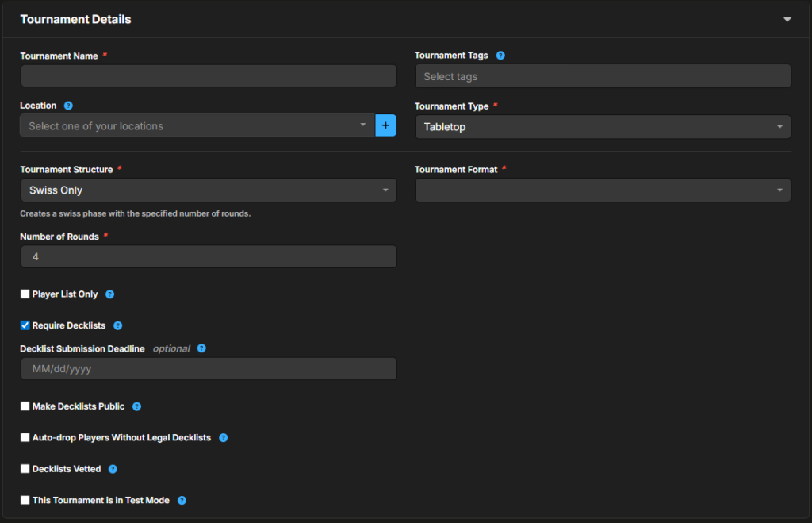Enable the Player List Only checkbox
The width and height of the screenshot is (812, 523).
point(25,294)
